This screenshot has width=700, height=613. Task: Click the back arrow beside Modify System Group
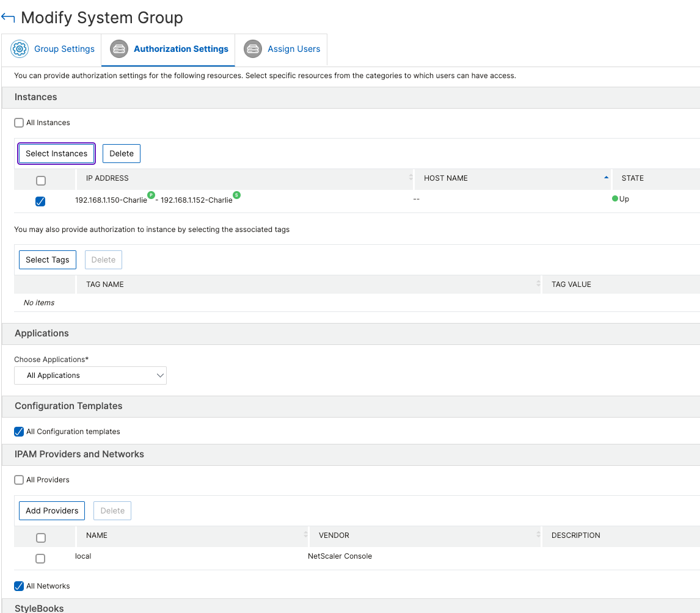click(8, 18)
